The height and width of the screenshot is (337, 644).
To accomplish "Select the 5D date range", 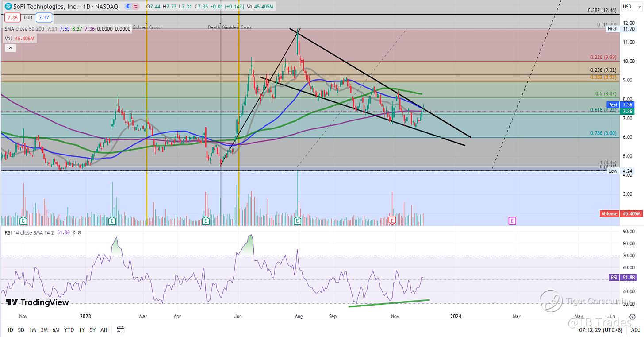I will [21, 330].
